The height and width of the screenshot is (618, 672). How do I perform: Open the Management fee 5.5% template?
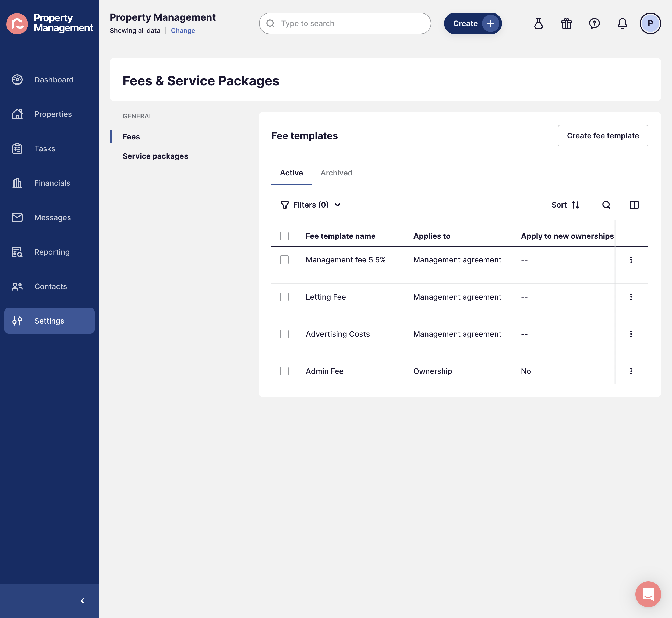point(345,260)
